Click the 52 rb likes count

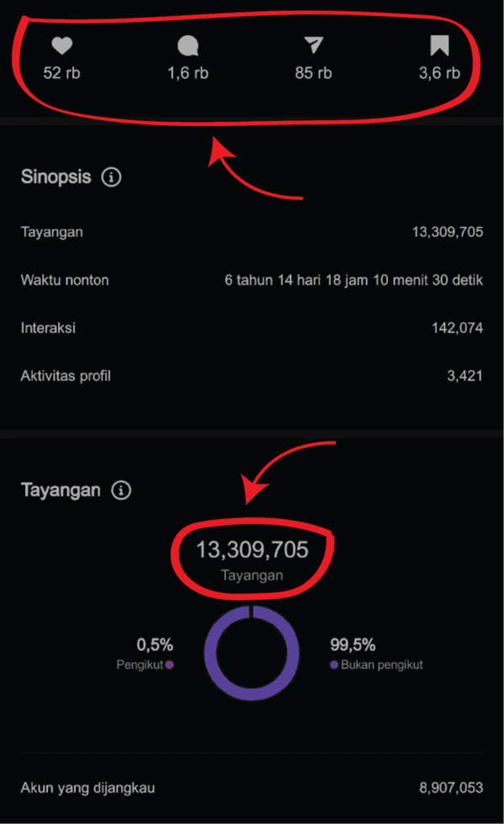(61, 73)
